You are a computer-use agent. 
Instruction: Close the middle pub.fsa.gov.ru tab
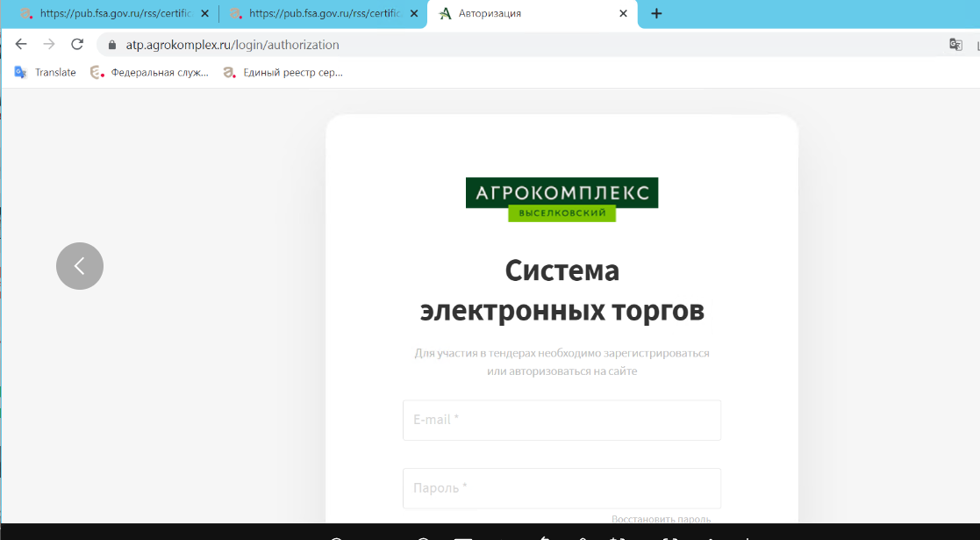414,14
